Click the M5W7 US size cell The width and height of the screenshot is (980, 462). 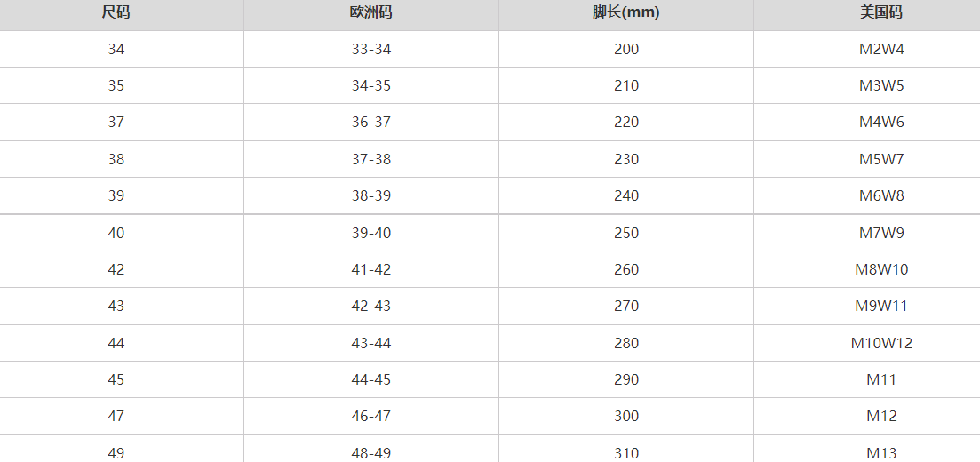pyautogui.click(x=881, y=159)
